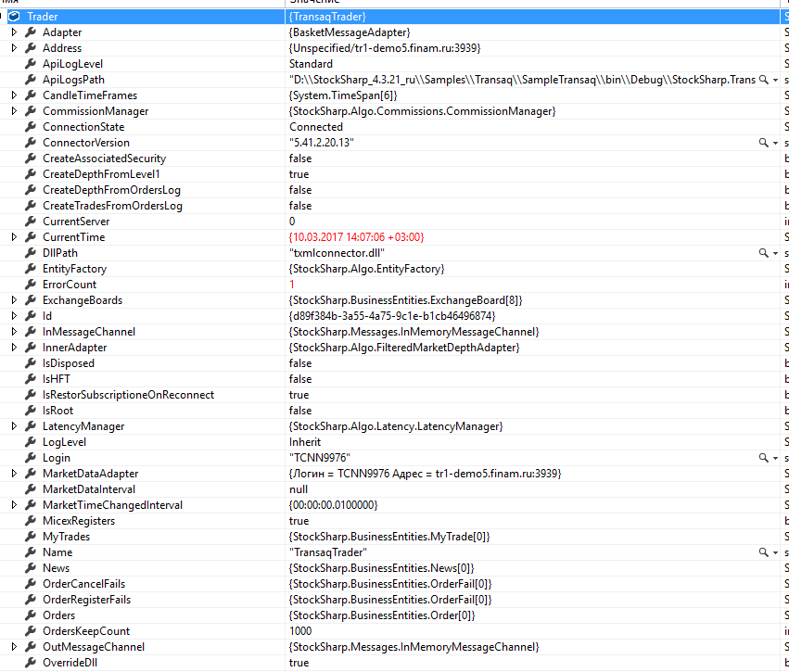Open visualizer dropdown arrow on DllPath row
Screen dimensions: 789x672
[775, 253]
